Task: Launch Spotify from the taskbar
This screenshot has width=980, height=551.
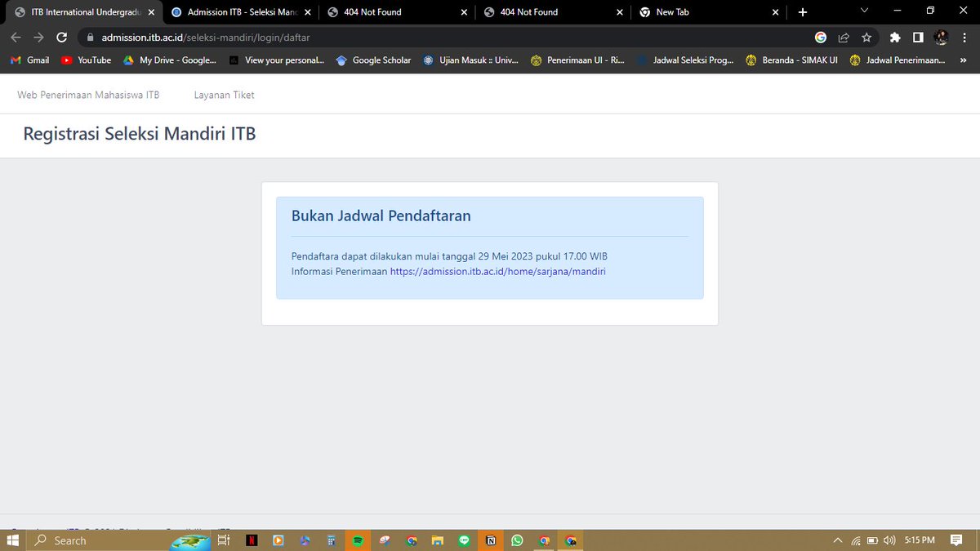Action: pos(357,540)
